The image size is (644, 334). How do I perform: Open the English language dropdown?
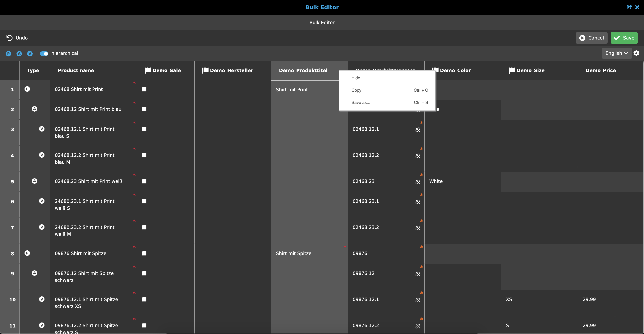[x=617, y=53]
